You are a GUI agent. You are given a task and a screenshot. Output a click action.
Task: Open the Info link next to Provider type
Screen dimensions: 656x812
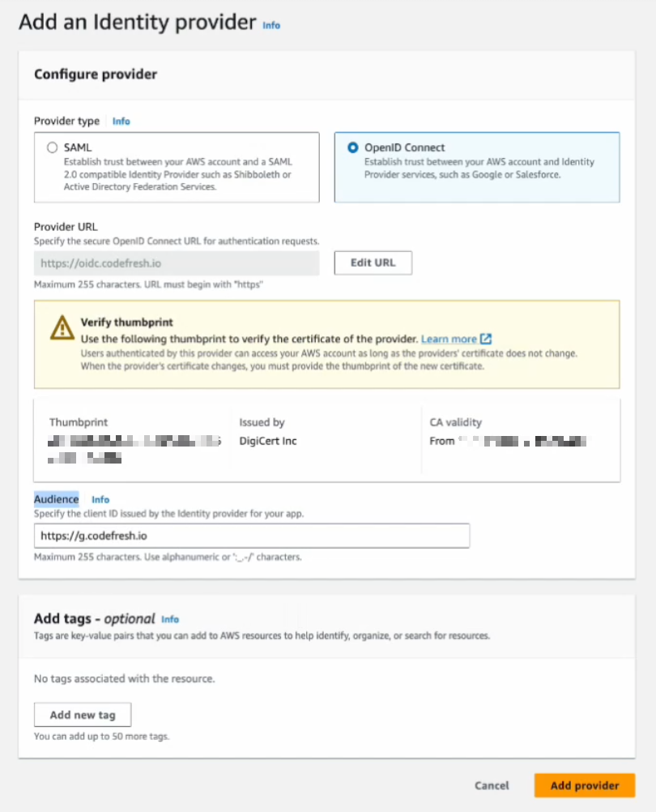[121, 122]
